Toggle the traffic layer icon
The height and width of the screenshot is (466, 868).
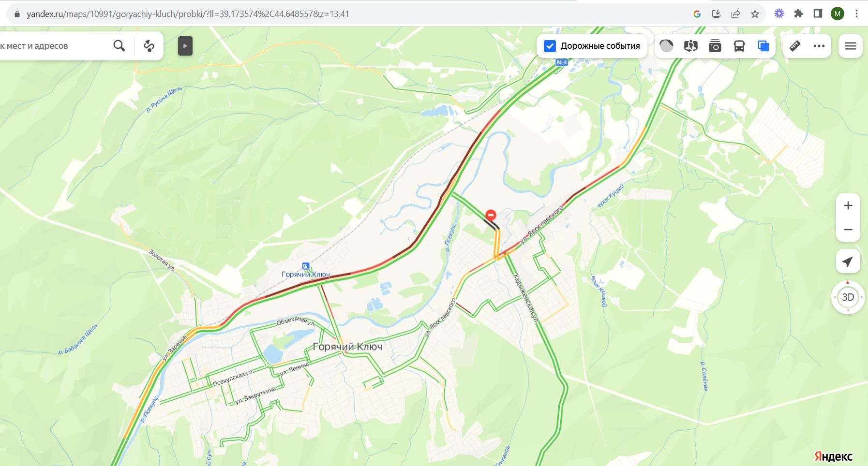pyautogui.click(x=666, y=46)
